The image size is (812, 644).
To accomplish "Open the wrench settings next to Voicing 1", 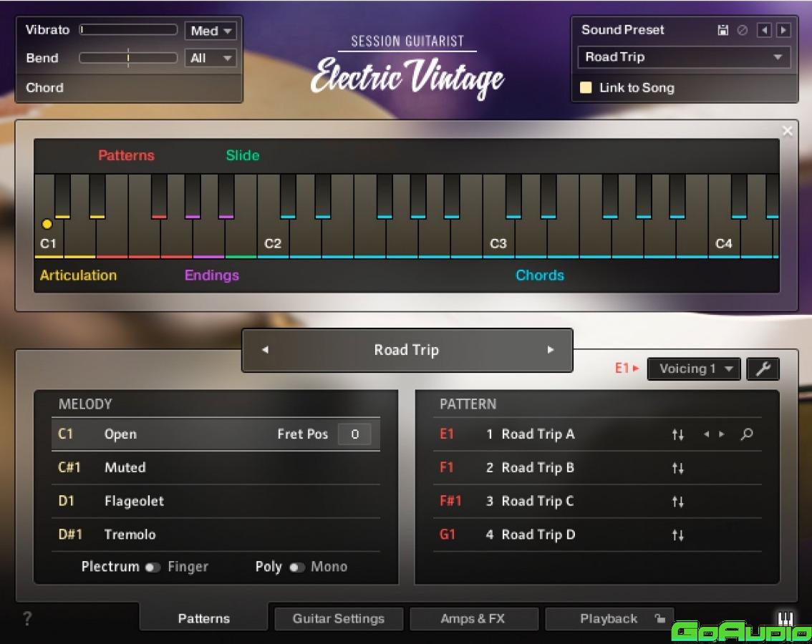I will (763, 369).
